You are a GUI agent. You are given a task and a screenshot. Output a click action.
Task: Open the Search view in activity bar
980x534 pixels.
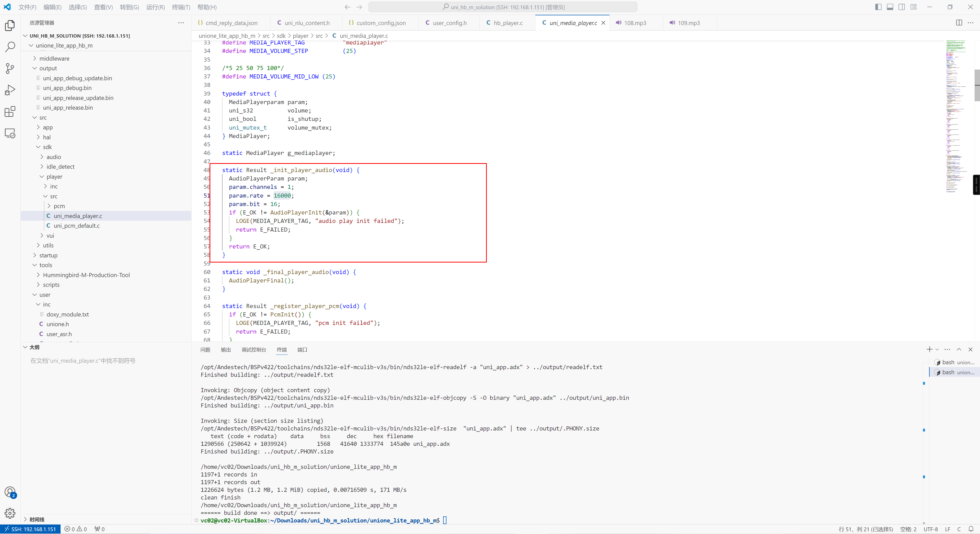click(10, 47)
